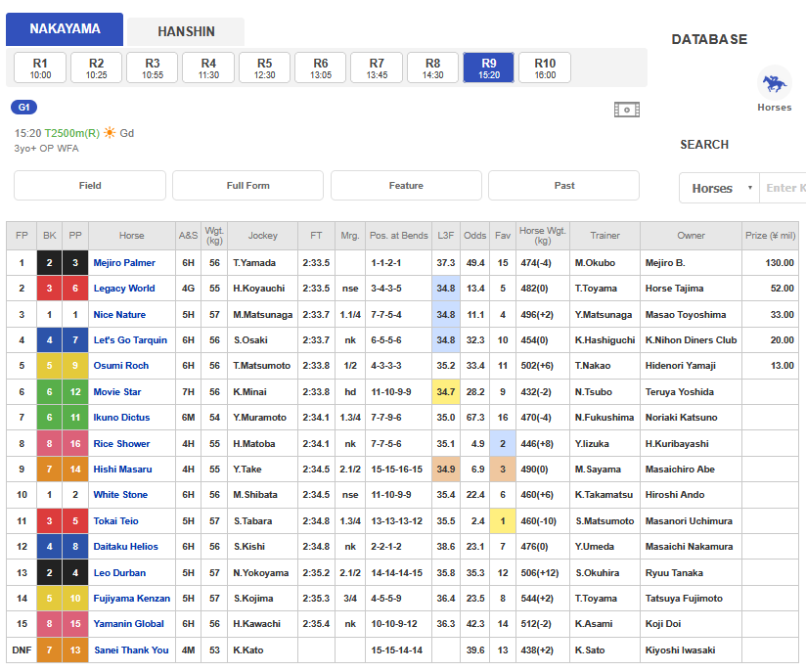This screenshot has width=806, height=672.
Task: Click jockey name T.Yamada
Action: click(254, 263)
